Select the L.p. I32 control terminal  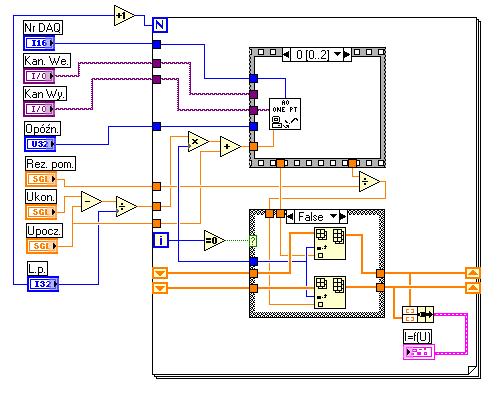point(43,284)
